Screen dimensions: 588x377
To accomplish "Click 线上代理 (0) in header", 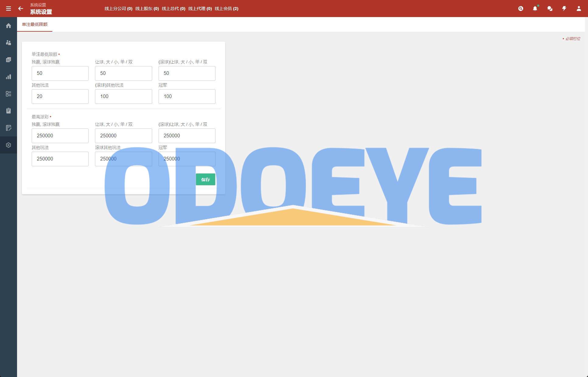I will (x=200, y=9).
